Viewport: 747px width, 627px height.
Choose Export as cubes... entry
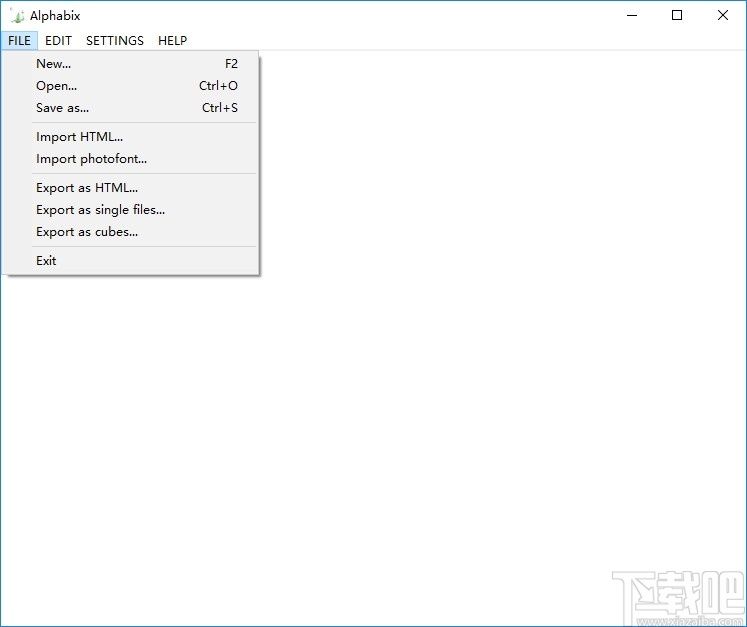click(131, 232)
